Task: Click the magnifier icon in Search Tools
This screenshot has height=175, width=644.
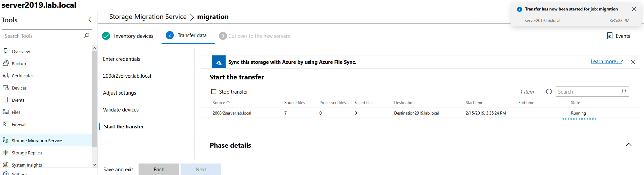Action: (86, 36)
